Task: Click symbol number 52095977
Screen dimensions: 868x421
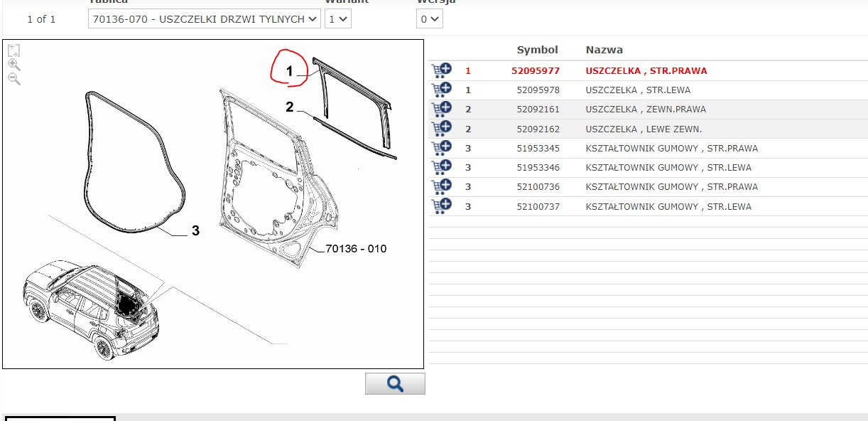Action: point(536,70)
